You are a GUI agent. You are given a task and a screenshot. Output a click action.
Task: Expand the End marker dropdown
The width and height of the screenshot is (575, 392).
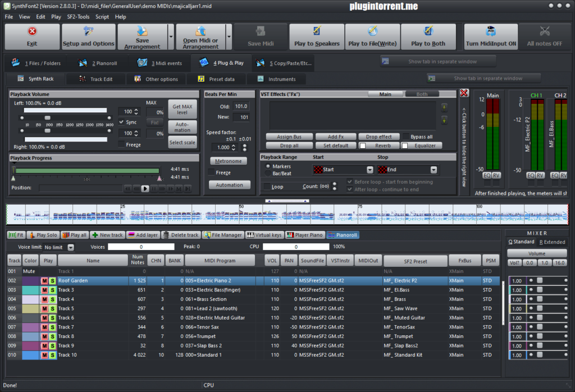click(x=434, y=170)
